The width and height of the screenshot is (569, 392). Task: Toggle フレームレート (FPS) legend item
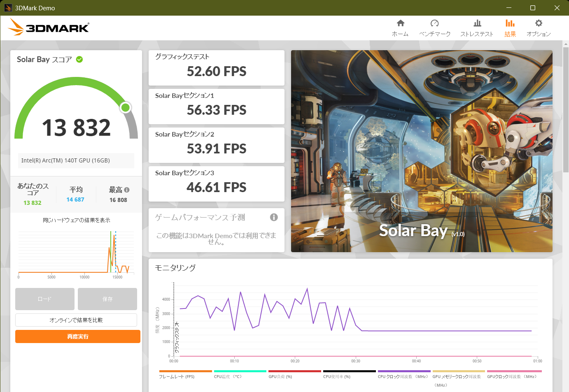[x=185, y=374]
